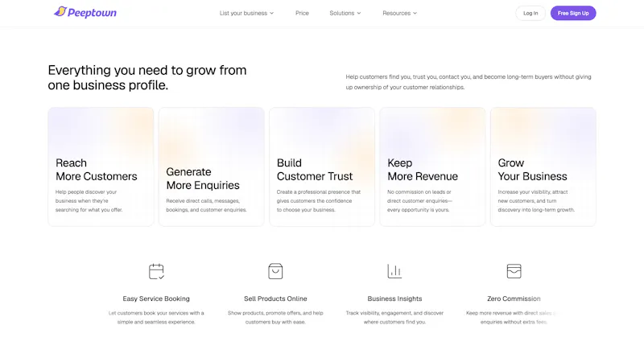Click 'Help people discover your business' text
644x358 pixels.
[x=89, y=201]
